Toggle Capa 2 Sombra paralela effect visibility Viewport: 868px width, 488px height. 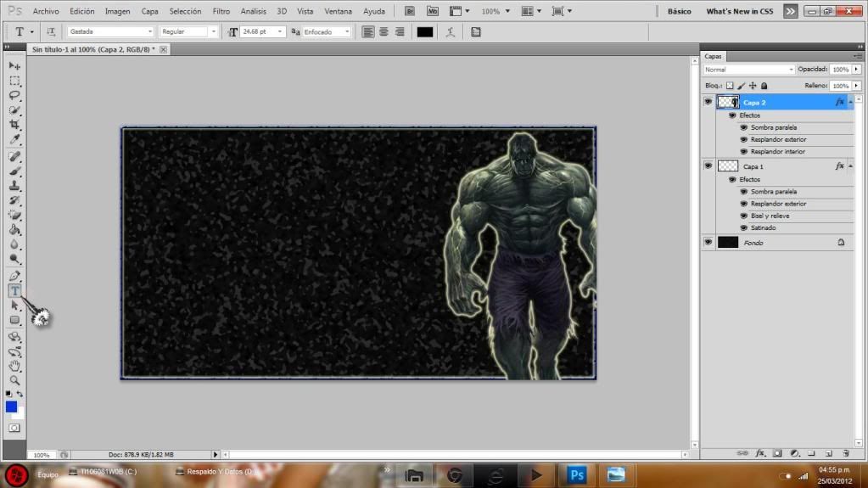(744, 127)
